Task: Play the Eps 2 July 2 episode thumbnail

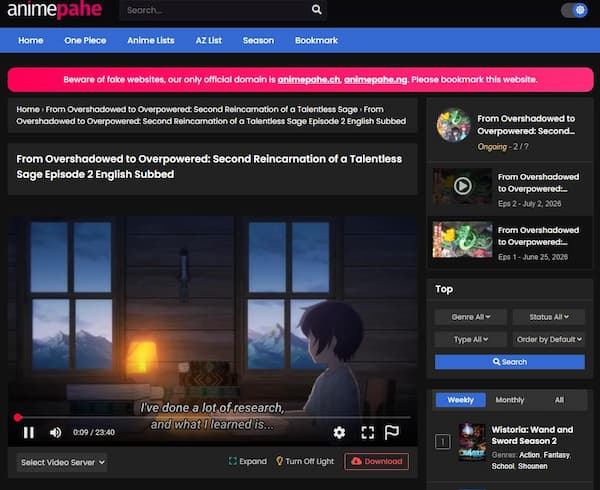Action: pyautogui.click(x=462, y=187)
